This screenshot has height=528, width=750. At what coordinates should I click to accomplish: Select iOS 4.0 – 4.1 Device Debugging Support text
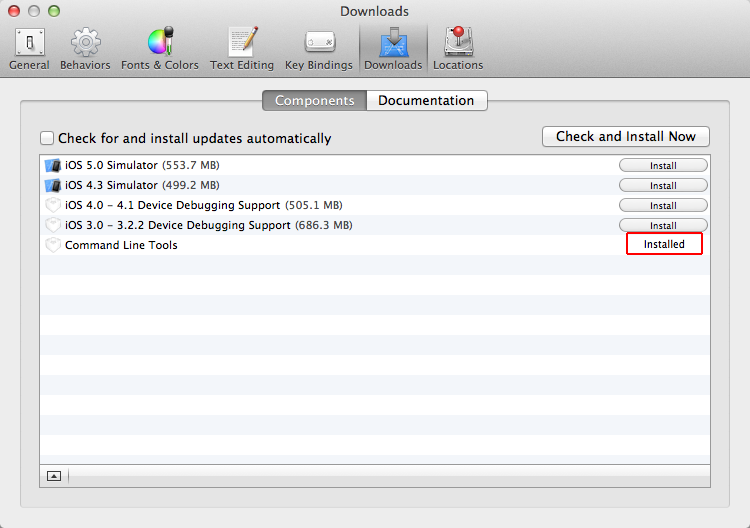pos(204,206)
